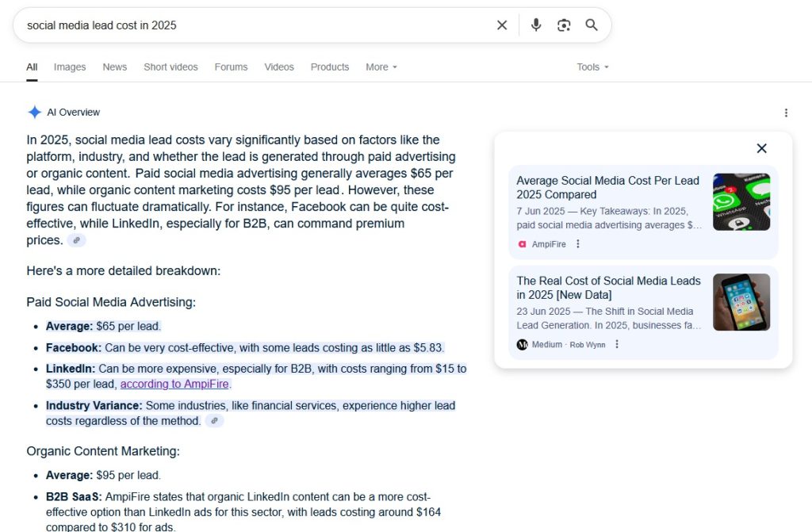Click the 'B2B SaaS:' bullet text
The image size is (812, 532).
(243, 512)
